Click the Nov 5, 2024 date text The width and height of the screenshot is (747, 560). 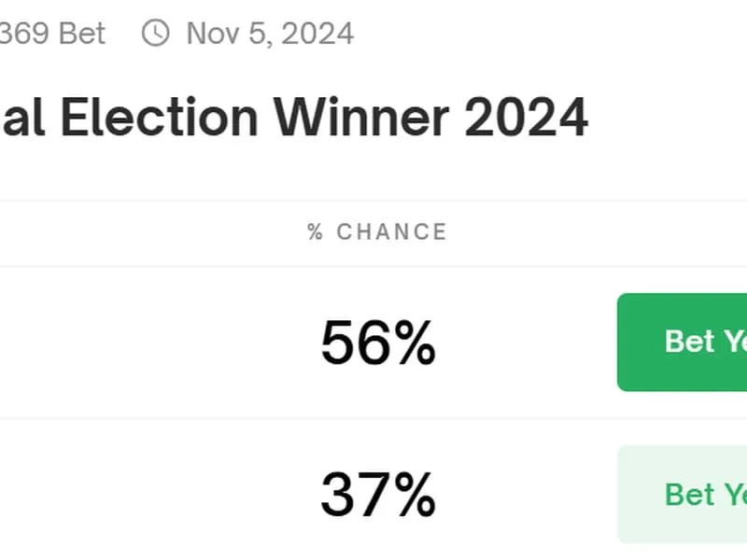click(x=270, y=34)
